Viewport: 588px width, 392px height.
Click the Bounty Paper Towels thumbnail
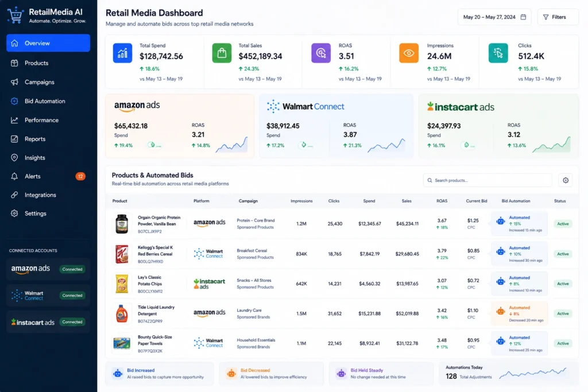click(122, 343)
